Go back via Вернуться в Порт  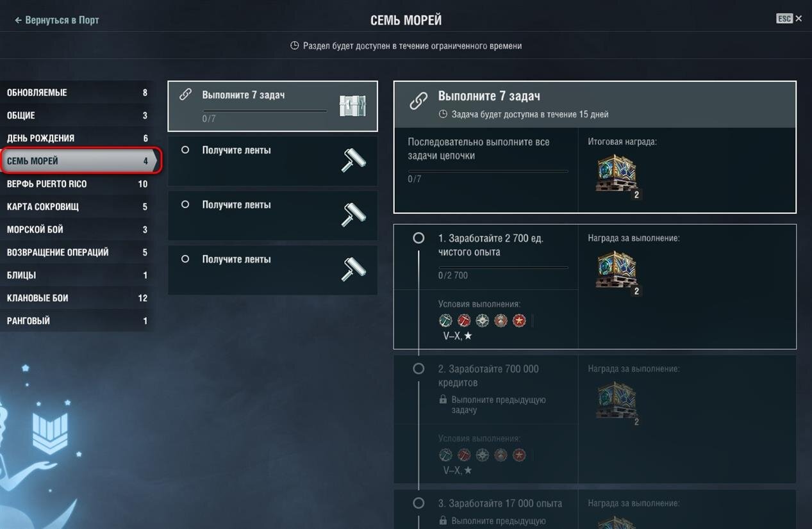tap(56, 20)
